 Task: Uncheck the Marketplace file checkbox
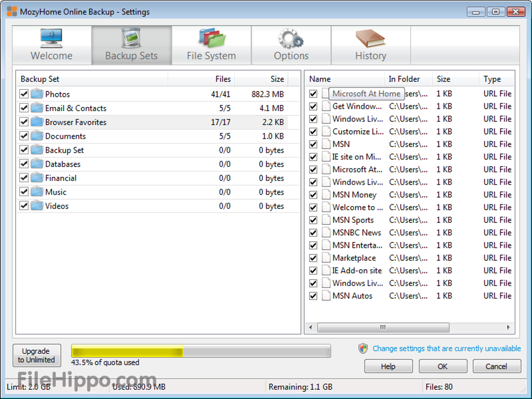(x=313, y=258)
